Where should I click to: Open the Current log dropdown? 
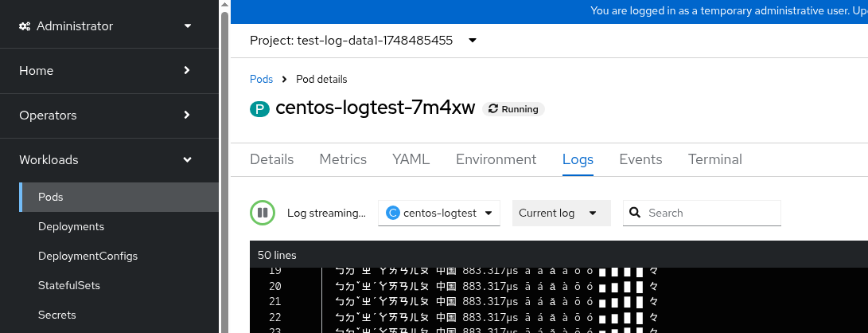click(x=561, y=213)
